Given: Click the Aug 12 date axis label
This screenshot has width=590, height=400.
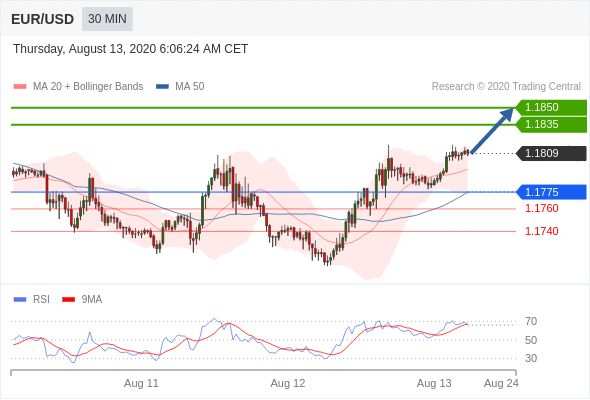Looking at the screenshot, I should [x=288, y=383].
